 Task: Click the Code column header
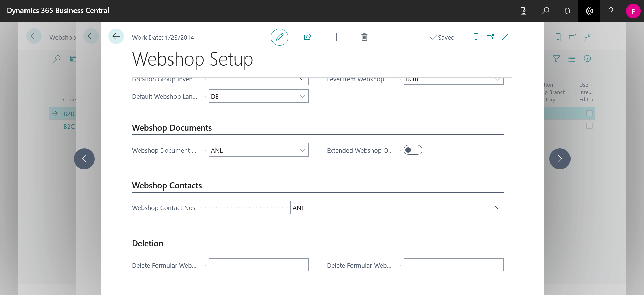[x=69, y=100]
